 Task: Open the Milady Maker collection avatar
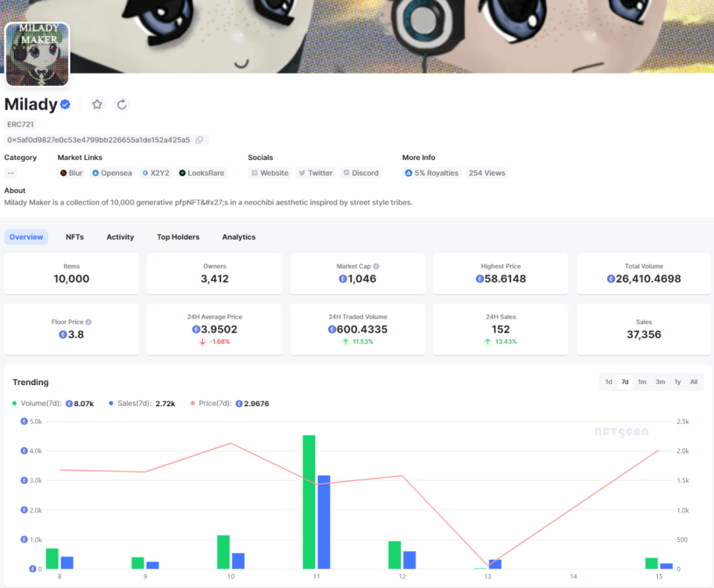[37, 54]
